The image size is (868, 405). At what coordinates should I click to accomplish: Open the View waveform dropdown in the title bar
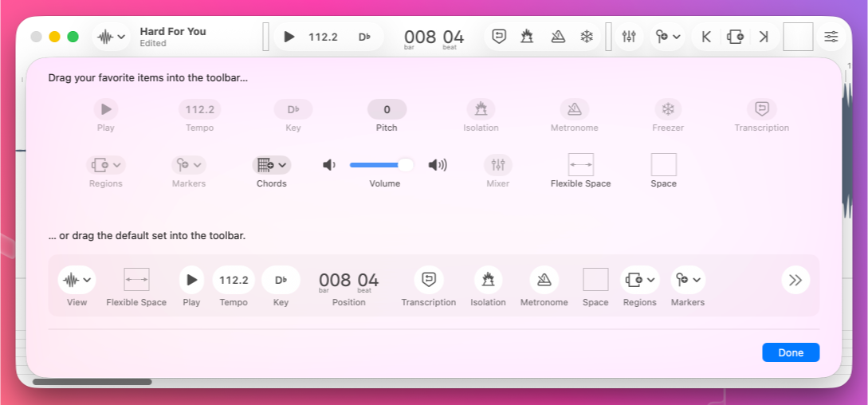110,37
